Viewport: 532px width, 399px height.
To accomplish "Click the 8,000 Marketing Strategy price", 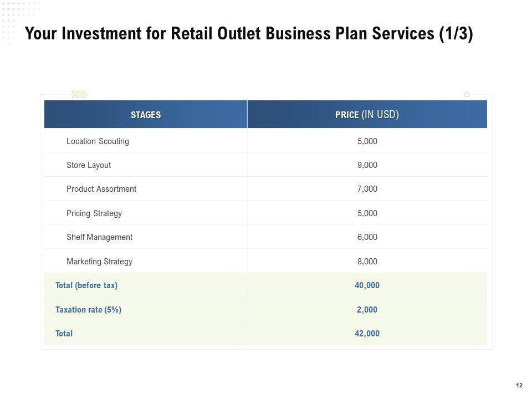I will point(367,262).
